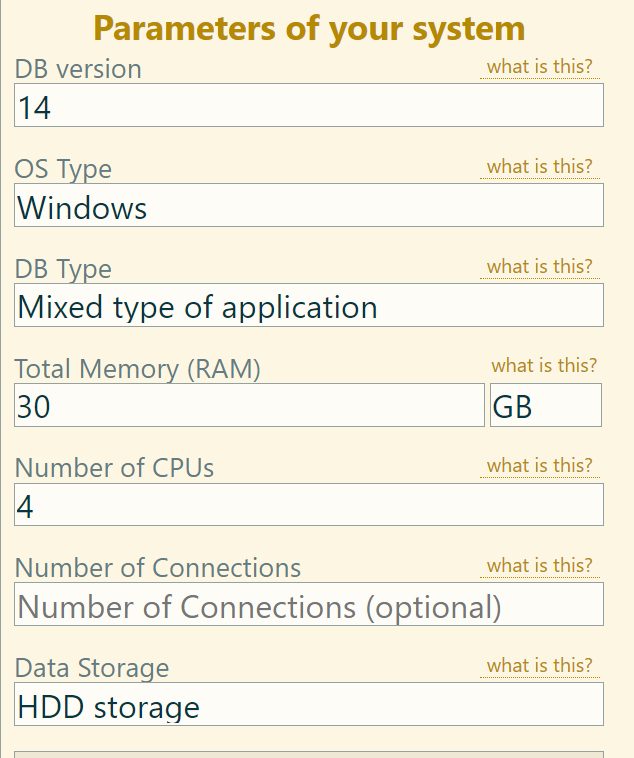Click the "Number of CPUs" label
634x758 pixels.
click(114, 468)
